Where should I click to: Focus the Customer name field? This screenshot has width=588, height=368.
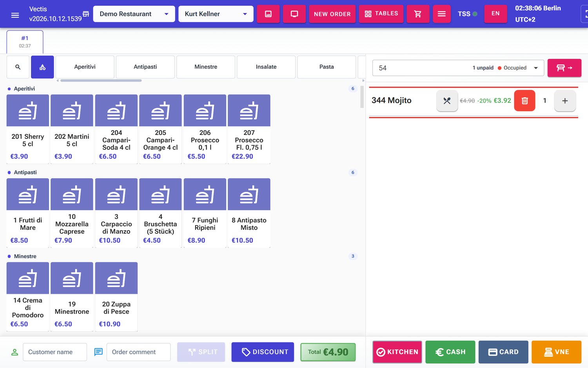(x=55, y=352)
